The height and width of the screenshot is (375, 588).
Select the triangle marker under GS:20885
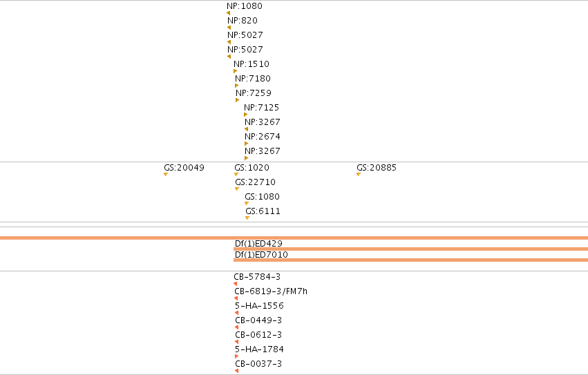(x=359, y=174)
